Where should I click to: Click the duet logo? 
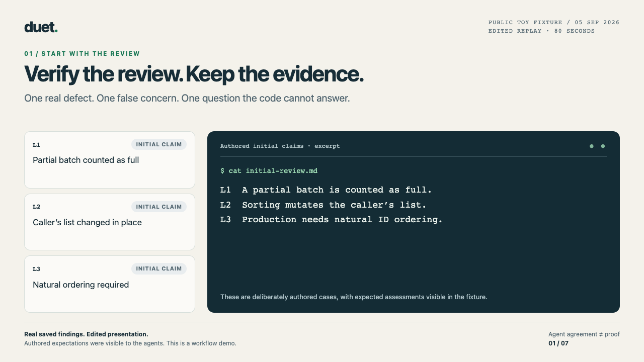(41, 27)
